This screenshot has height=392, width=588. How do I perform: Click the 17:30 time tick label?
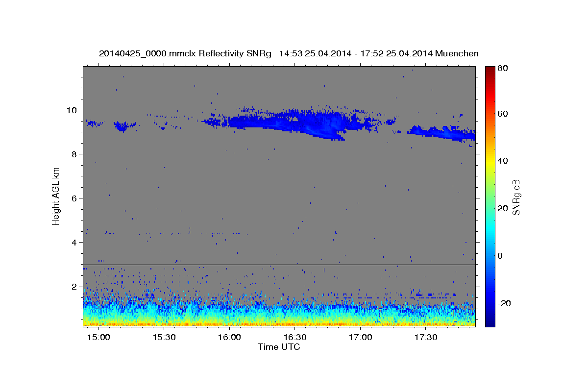pyautogui.click(x=426, y=338)
